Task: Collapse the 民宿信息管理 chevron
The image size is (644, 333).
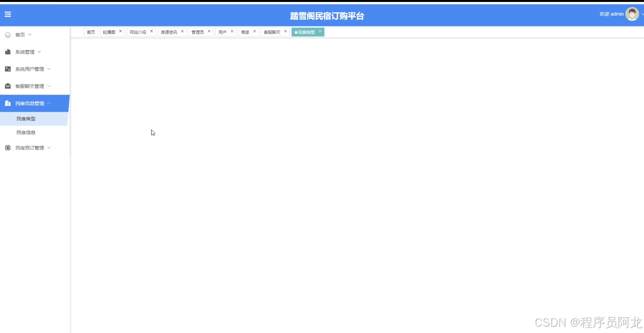Action: 49,103
